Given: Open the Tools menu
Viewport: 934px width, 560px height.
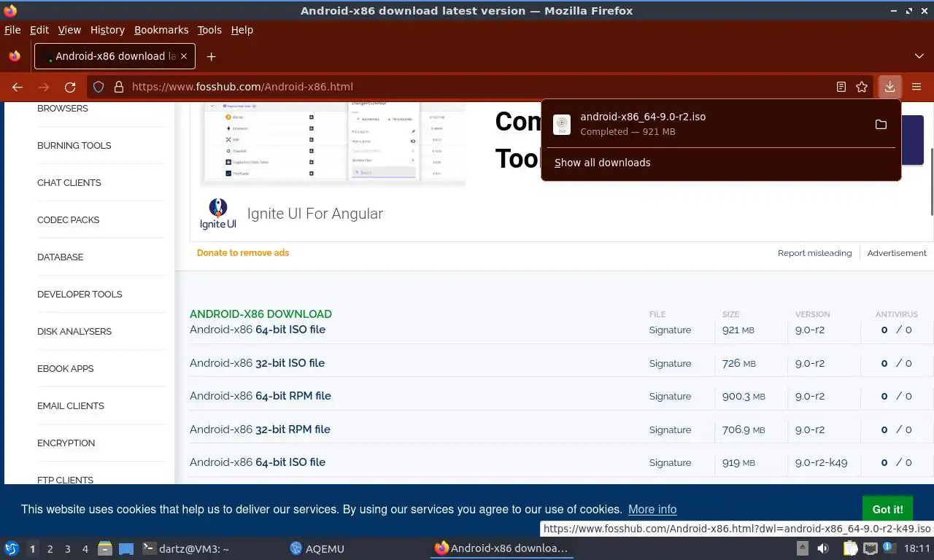Looking at the screenshot, I should (x=209, y=30).
